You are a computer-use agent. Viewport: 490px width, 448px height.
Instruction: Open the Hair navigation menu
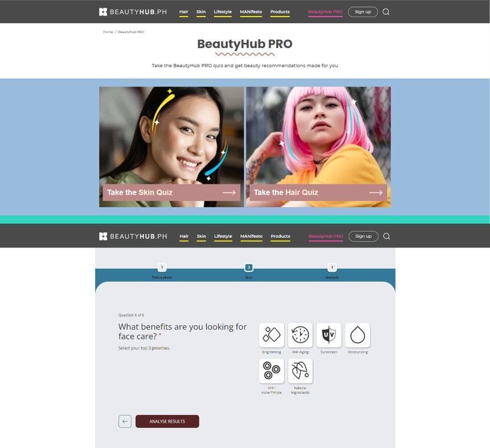183,12
